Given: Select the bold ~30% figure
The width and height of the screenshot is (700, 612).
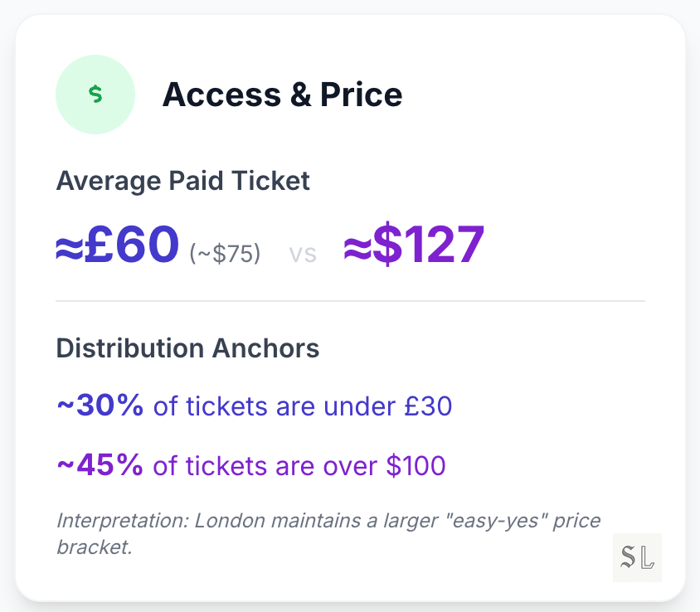Looking at the screenshot, I should click(100, 406).
